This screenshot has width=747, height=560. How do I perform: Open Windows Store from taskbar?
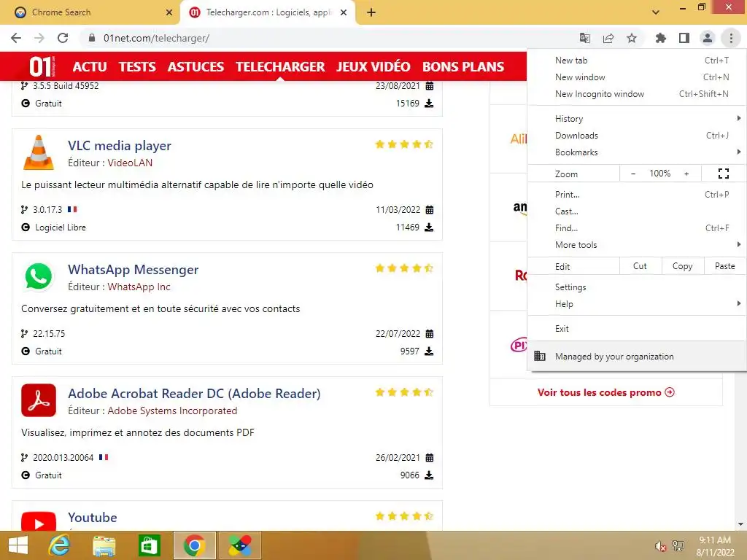click(149, 545)
